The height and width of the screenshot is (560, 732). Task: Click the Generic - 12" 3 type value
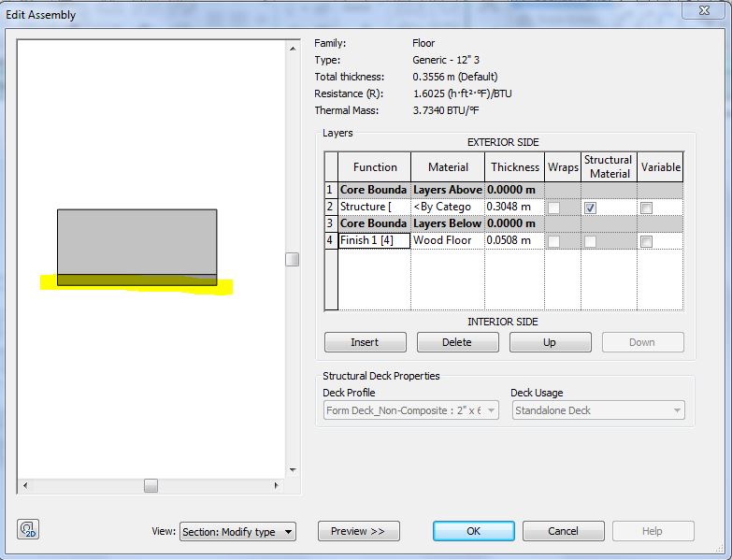(446, 60)
